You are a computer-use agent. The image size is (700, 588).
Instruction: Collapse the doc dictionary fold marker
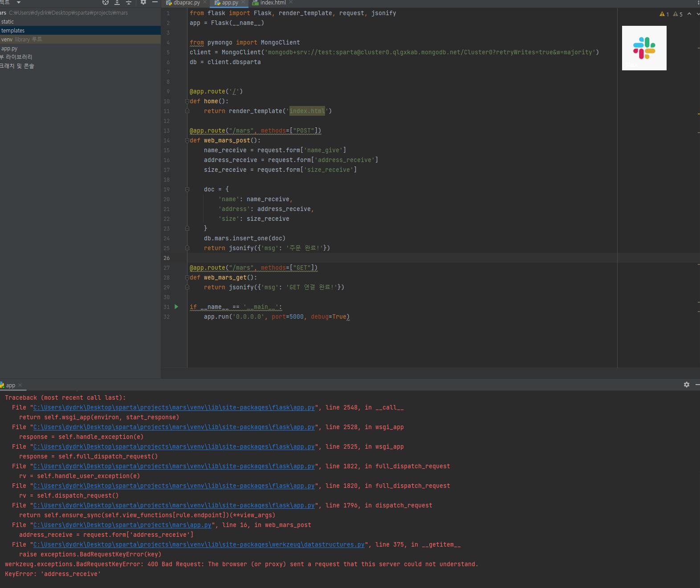click(x=187, y=190)
